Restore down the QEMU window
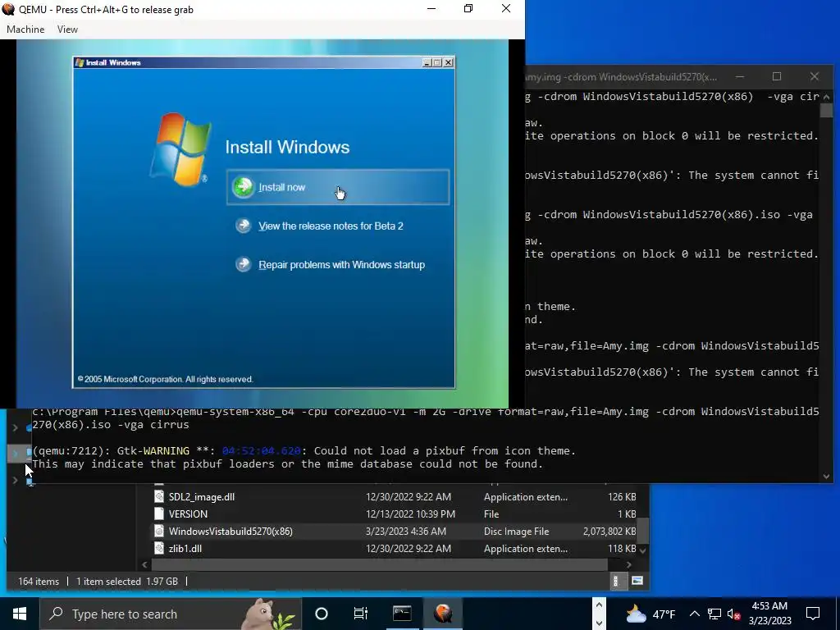 [468, 8]
